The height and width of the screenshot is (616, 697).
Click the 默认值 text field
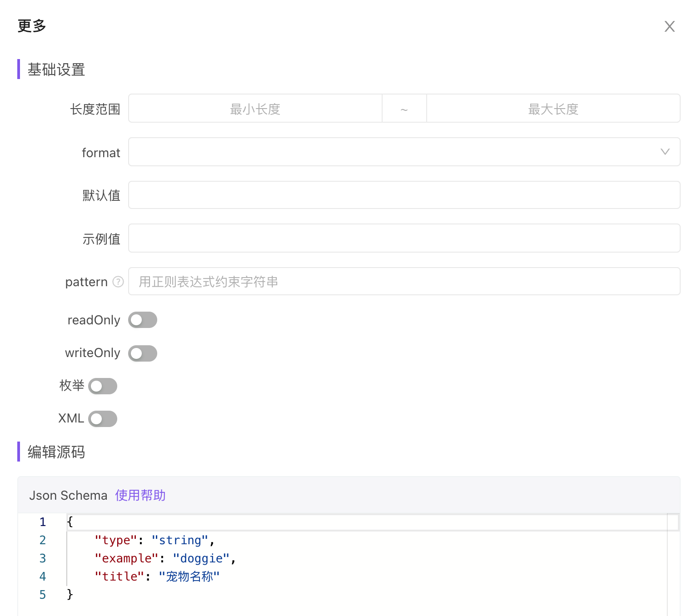pyautogui.click(x=404, y=195)
